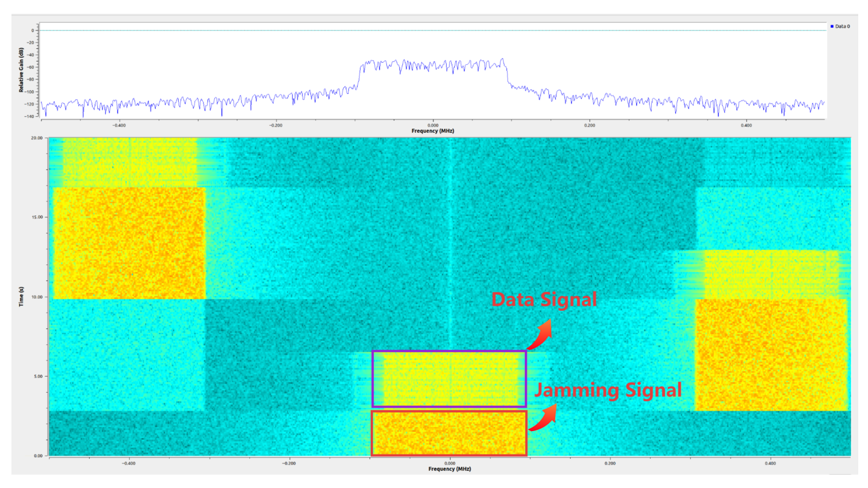Click the 20.00 tick on the time axis
The height and width of the screenshot is (488, 868).
(x=37, y=138)
